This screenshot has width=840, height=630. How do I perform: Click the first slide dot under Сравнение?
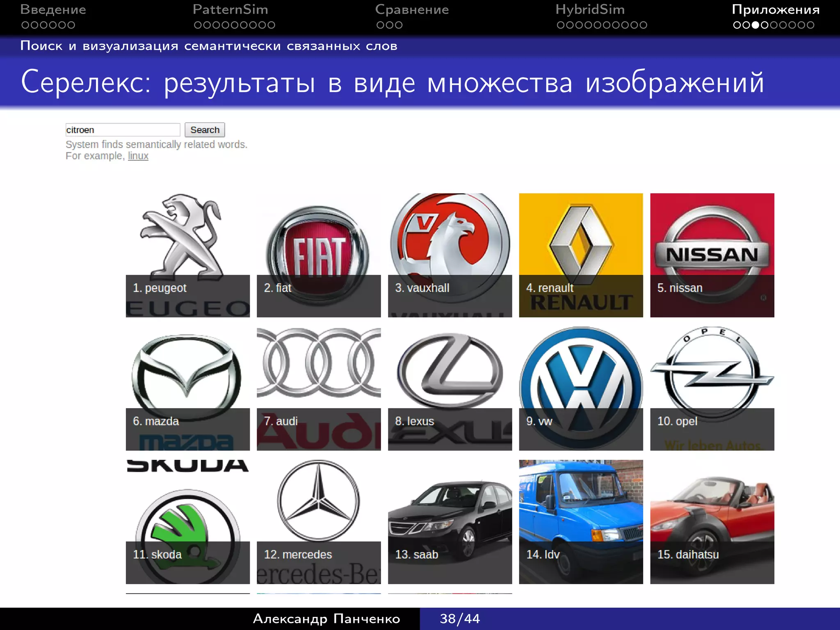click(380, 25)
